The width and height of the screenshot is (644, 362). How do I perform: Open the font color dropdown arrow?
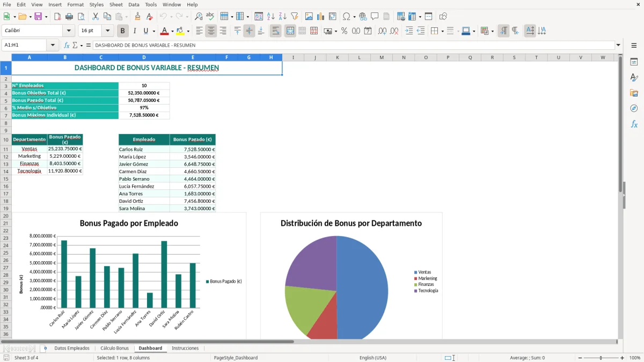tap(172, 31)
